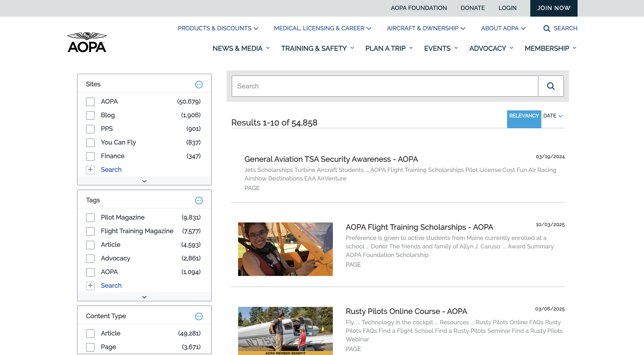Open the Tags facet options circle icon

click(x=199, y=200)
